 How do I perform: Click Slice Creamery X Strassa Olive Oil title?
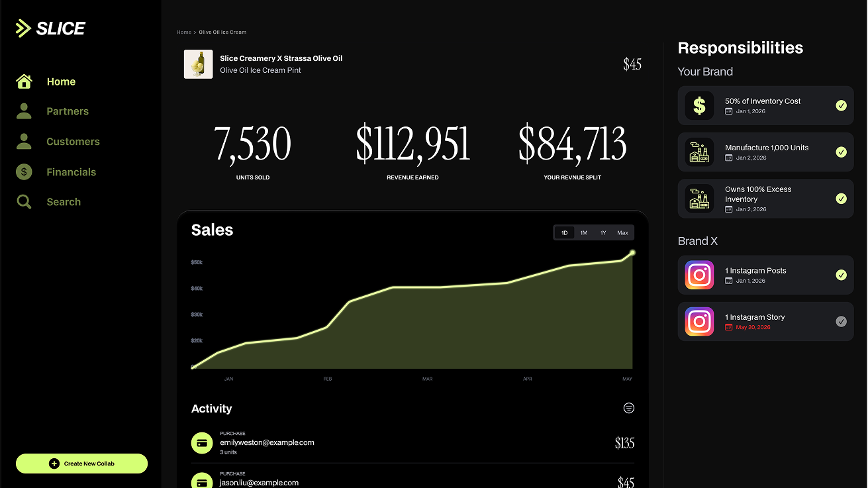pos(281,58)
